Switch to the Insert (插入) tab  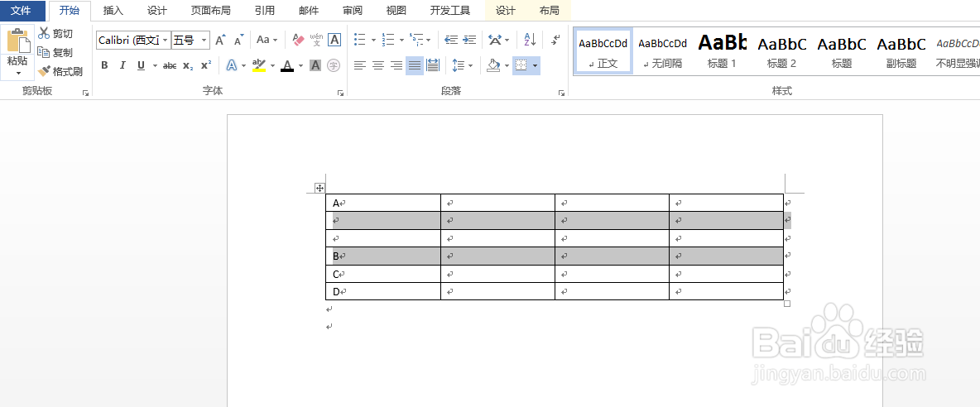113,11
